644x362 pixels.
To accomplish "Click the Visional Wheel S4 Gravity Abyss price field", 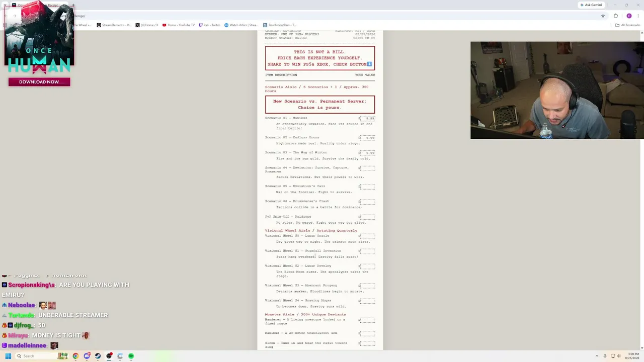I will [367, 301].
